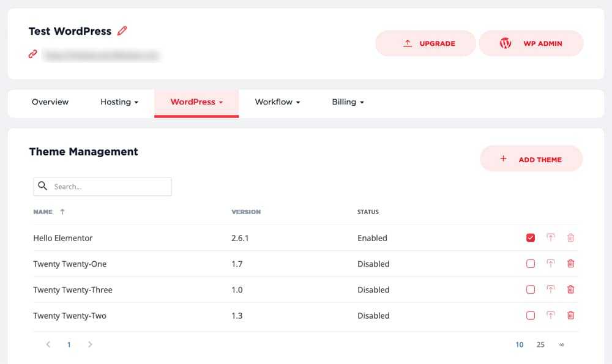Sort by VERSION column header
Screen dimensions: 612x364
pos(246,212)
